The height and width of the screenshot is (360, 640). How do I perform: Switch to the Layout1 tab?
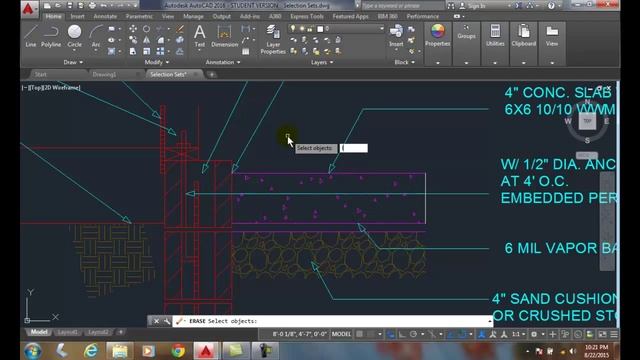tap(68, 332)
